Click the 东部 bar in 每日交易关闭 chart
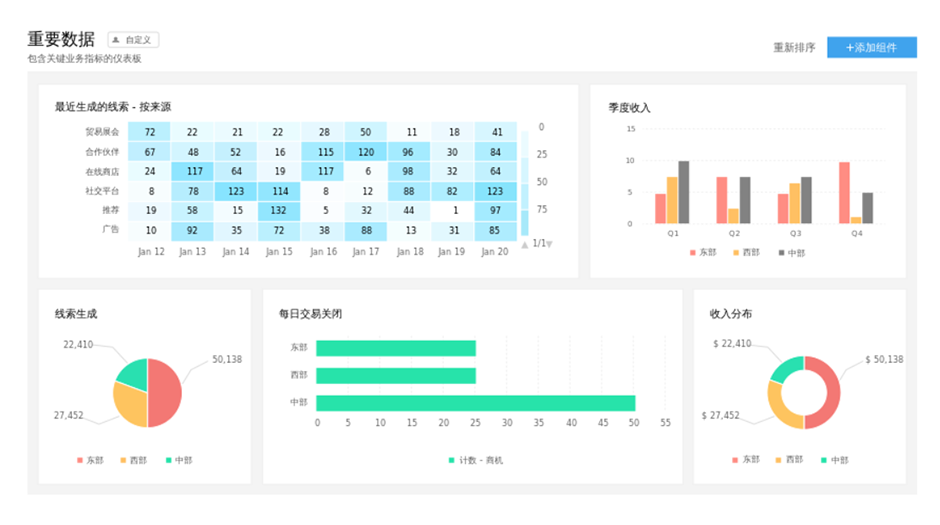Image resolution: width=940 pixels, height=525 pixels. coord(396,348)
